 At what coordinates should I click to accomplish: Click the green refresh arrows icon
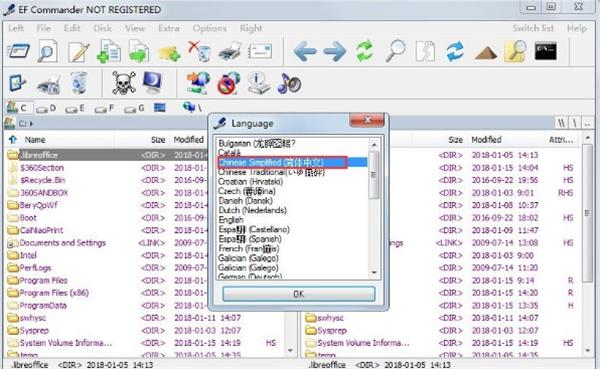[x=364, y=51]
